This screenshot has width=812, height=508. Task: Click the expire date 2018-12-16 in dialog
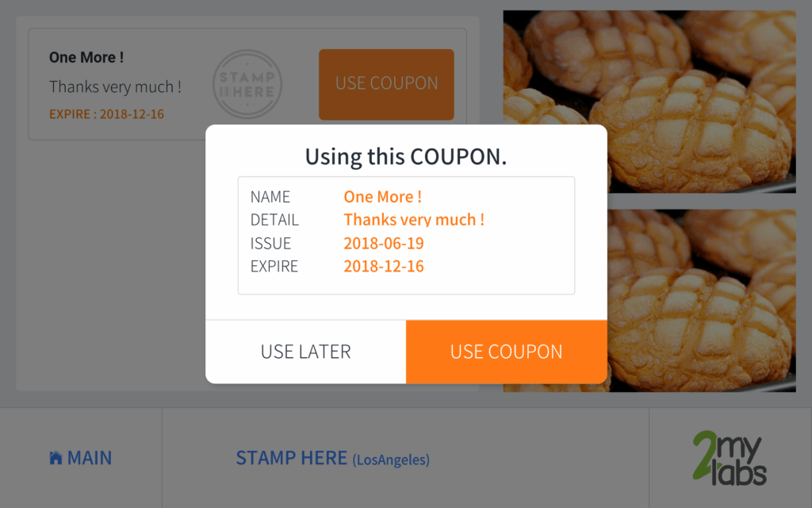[384, 266]
